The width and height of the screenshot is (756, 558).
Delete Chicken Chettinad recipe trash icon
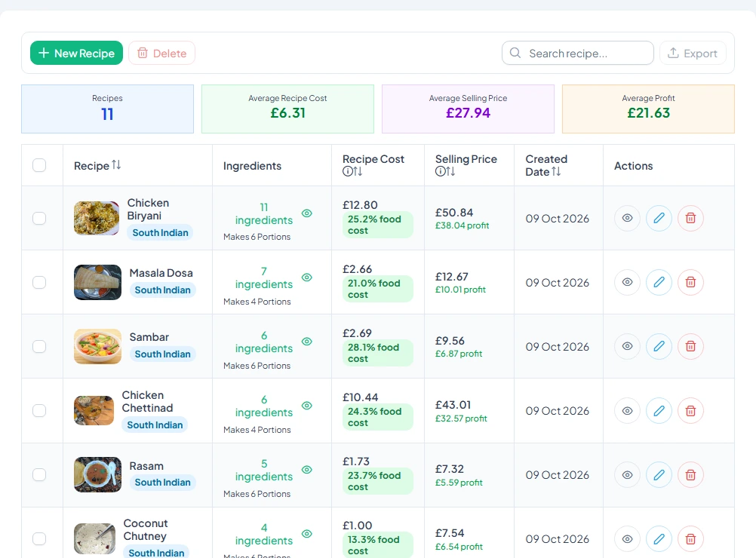[690, 410]
